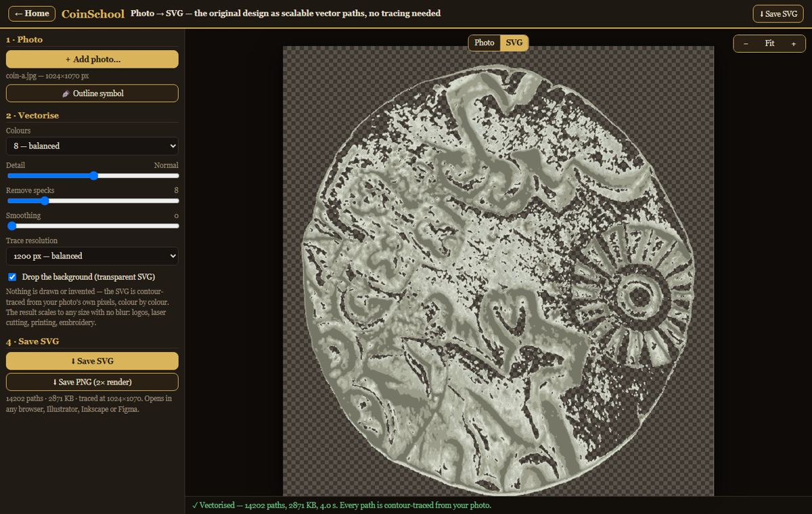Open the Colours dropdown

(92, 146)
